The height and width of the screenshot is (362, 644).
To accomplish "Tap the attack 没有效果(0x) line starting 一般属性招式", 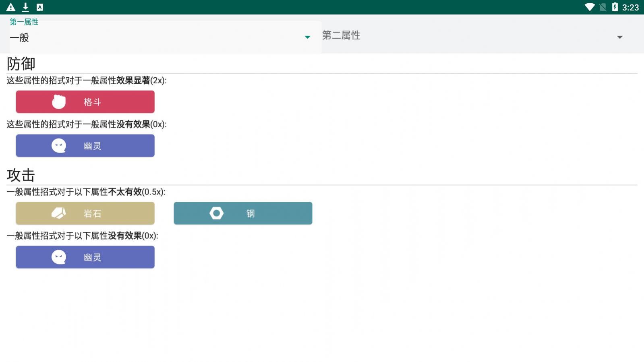I will point(83,236).
